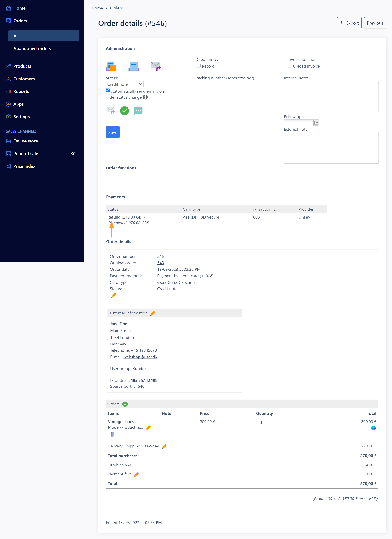Open Abandoned orders in sidebar
392x539 pixels.
[x=32, y=48]
